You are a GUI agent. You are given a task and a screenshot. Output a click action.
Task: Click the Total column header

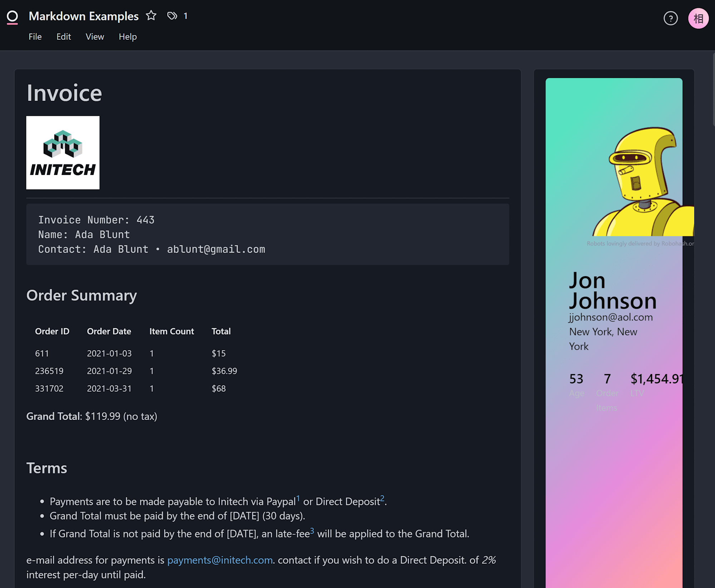(x=221, y=331)
